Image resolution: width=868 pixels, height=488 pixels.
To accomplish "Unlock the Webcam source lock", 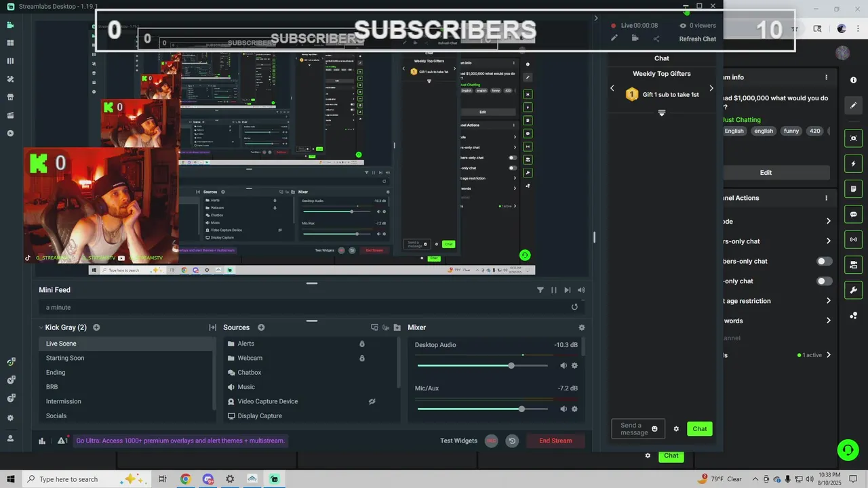I will [362, 358].
